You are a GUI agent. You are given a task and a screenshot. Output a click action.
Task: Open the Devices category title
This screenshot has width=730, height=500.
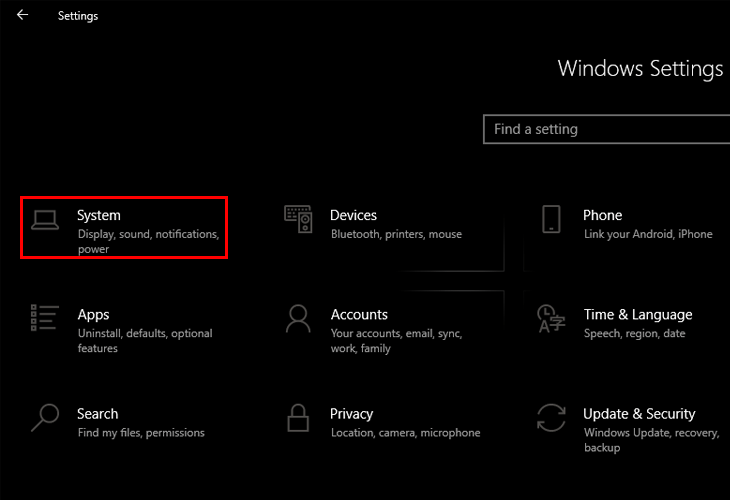(x=353, y=215)
